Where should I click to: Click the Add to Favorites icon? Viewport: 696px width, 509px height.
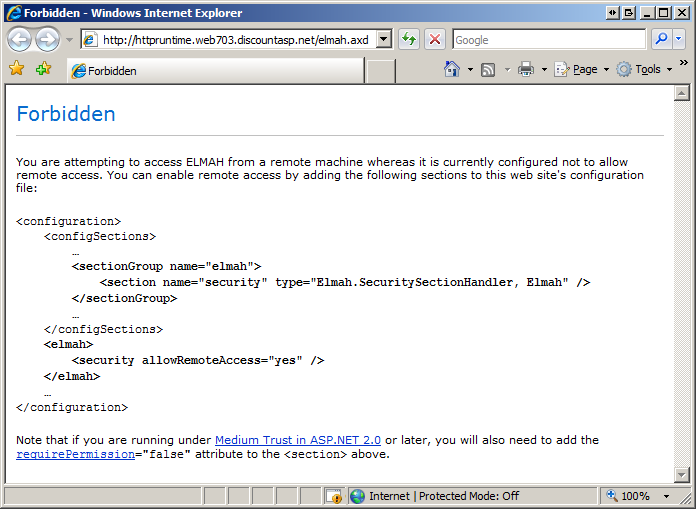[43, 69]
